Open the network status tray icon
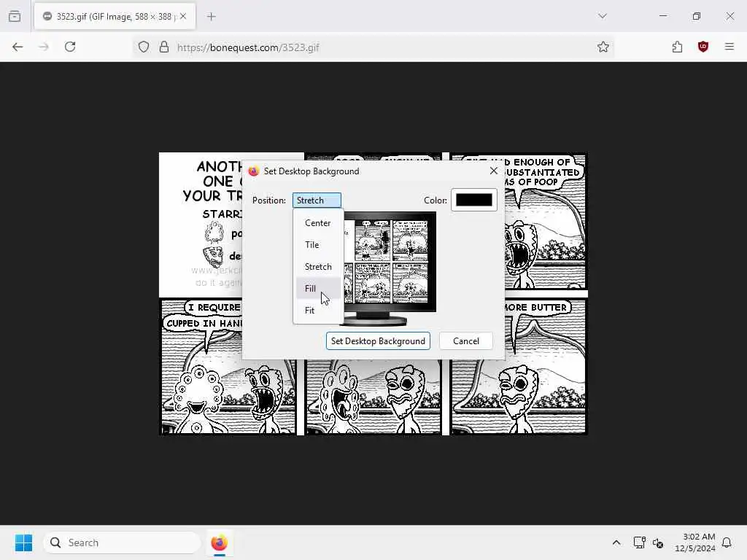Viewport: 747px width, 560px height. click(x=639, y=542)
